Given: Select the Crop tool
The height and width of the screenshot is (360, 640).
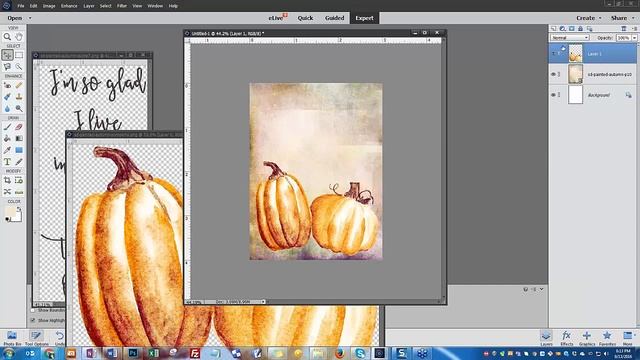Looking at the screenshot, I should 7,180.
